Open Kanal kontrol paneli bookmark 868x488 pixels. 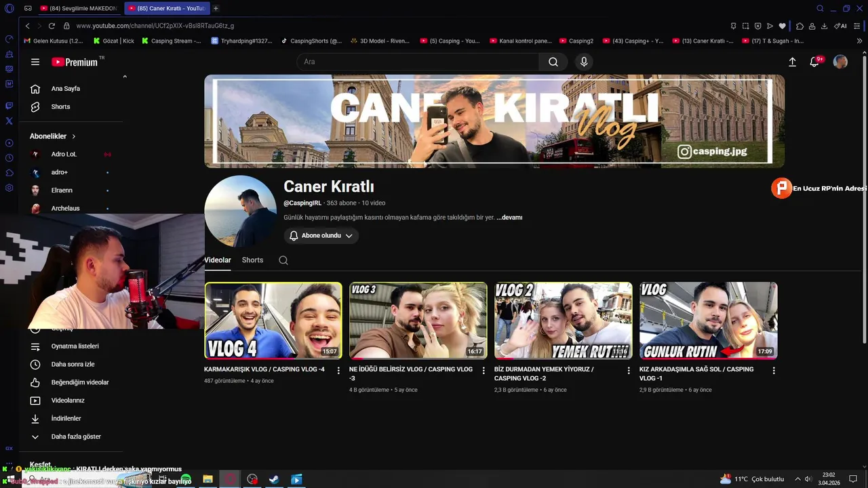pos(521,41)
